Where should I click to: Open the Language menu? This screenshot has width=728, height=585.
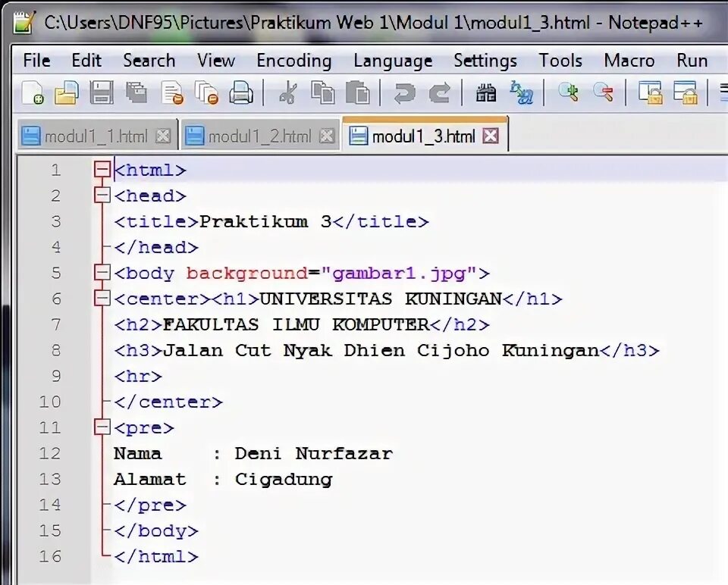tap(393, 61)
